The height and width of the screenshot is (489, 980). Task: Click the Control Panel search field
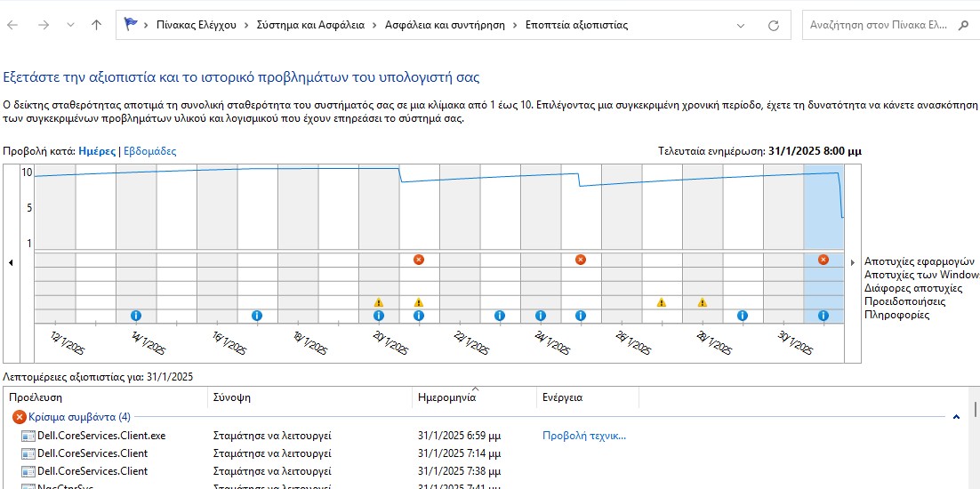[x=878, y=26]
